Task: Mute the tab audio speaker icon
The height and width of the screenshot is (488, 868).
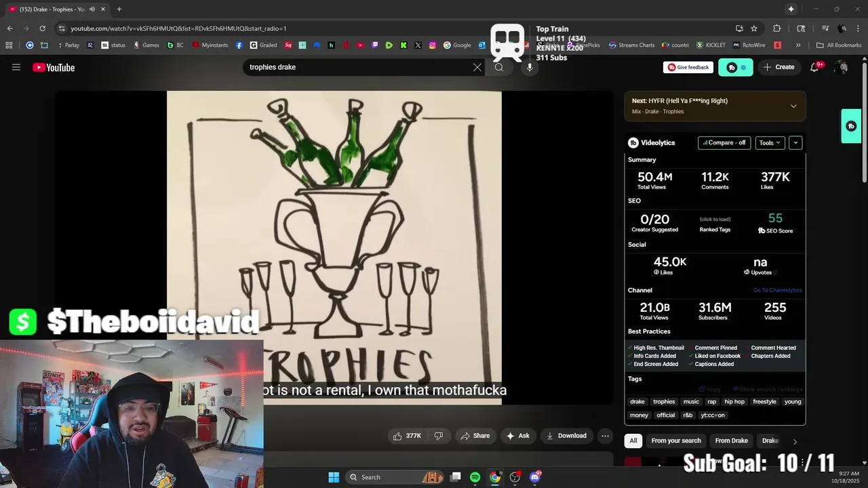Action: 92,9
